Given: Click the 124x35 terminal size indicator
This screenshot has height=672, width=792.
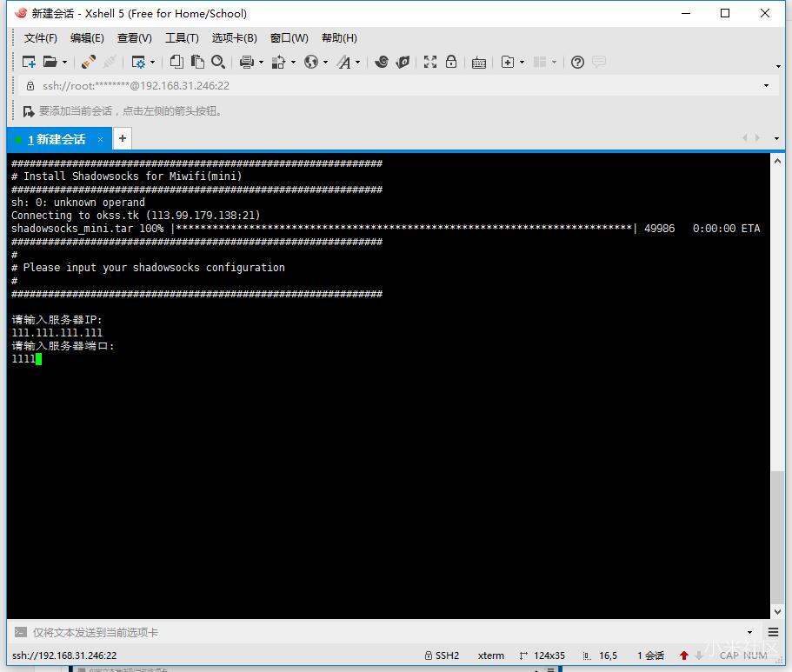Looking at the screenshot, I should click(542, 655).
